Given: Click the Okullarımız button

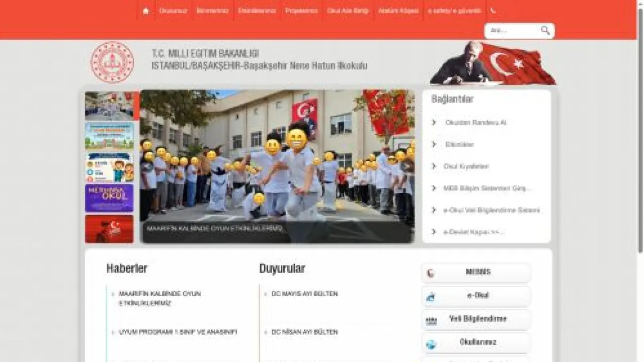Looking at the screenshot, I should (x=476, y=342).
